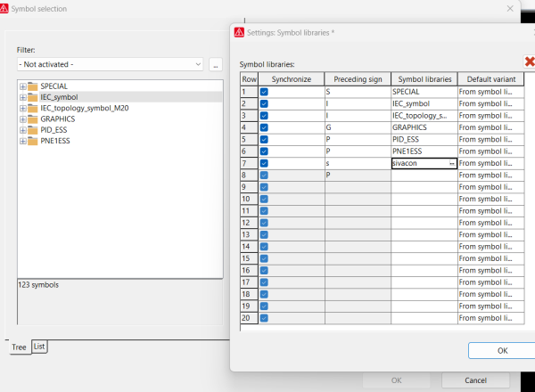Expand the PID_ESS tree node
Image resolution: width=535 pixels, height=392 pixels.
click(x=23, y=130)
